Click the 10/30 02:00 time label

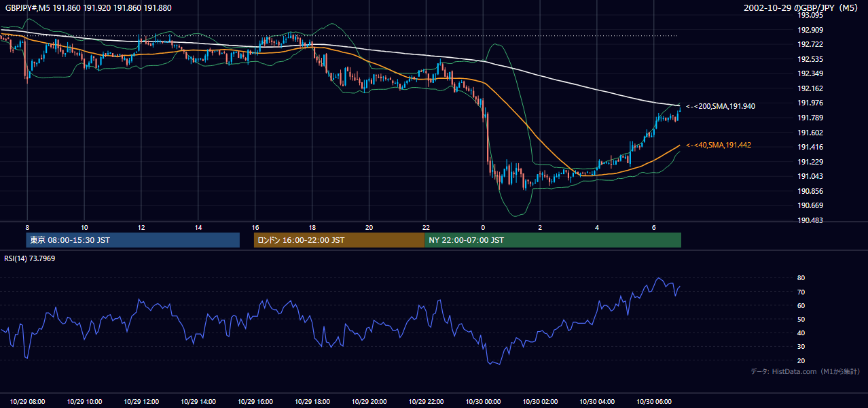point(540,402)
